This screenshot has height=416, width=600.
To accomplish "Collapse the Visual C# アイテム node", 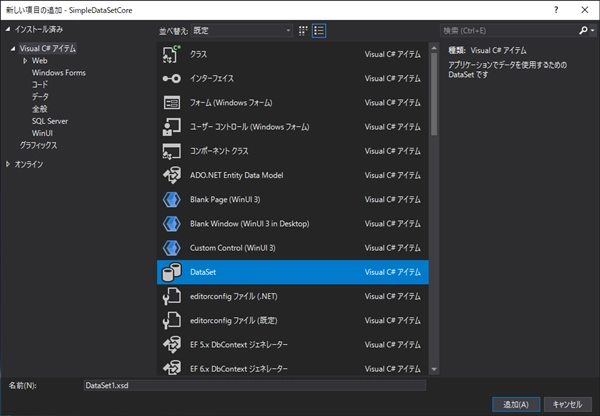I will click(13, 49).
